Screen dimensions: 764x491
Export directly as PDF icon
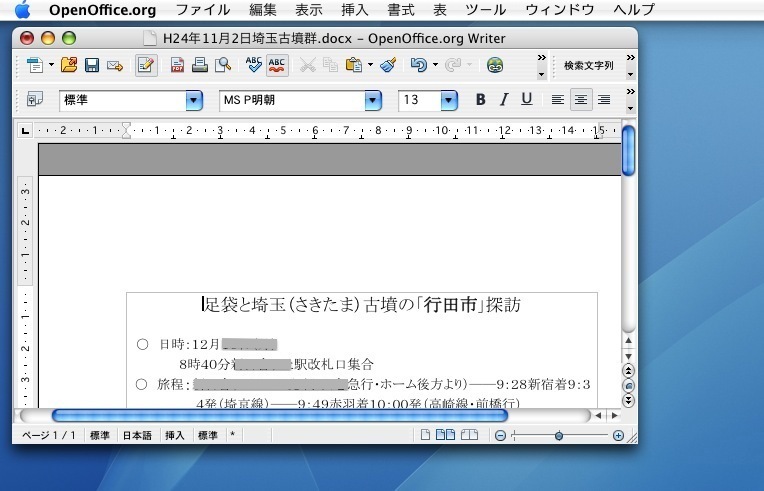(177, 65)
